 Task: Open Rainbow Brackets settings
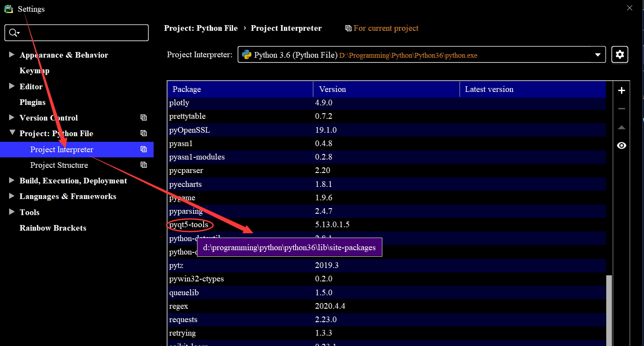[53, 228]
